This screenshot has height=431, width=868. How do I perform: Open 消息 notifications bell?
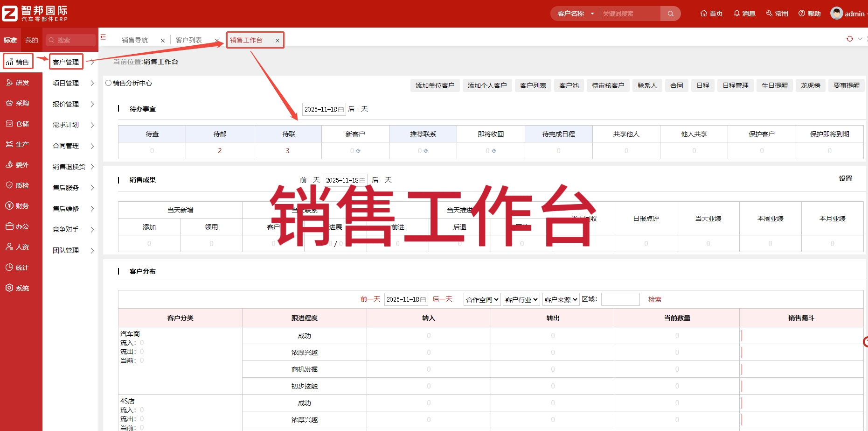744,14
